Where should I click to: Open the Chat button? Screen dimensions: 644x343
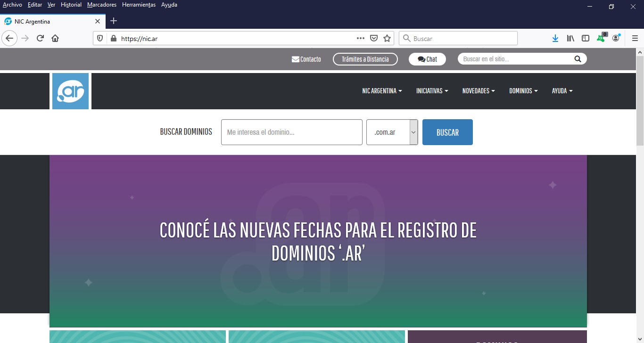tap(427, 59)
